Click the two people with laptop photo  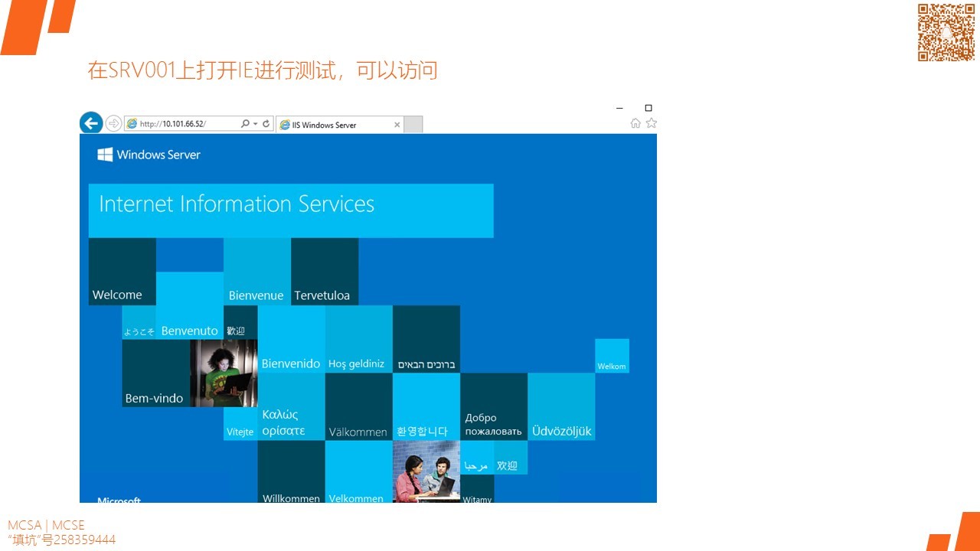[x=426, y=471]
